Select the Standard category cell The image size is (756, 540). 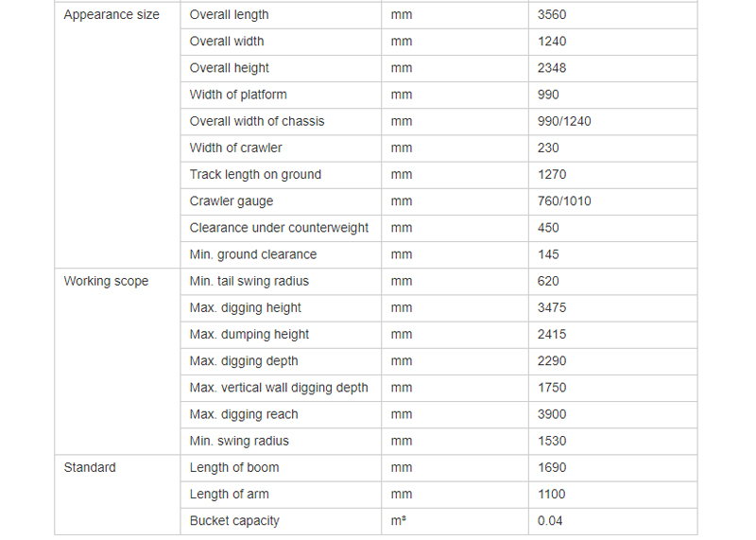pyautogui.click(x=117, y=495)
